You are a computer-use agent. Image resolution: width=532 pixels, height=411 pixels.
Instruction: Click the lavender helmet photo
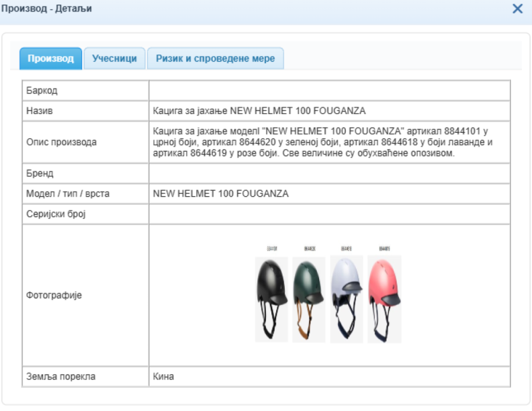346,299
